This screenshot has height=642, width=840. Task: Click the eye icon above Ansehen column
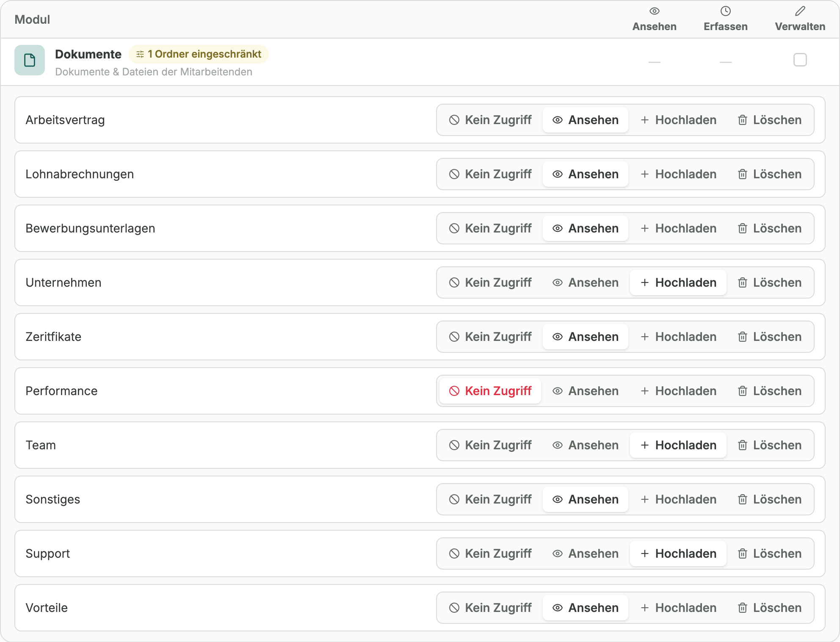tap(655, 11)
